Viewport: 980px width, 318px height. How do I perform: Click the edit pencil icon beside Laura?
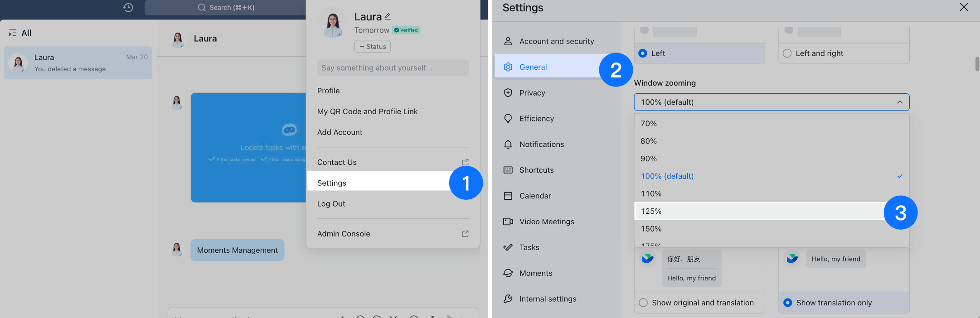(388, 17)
